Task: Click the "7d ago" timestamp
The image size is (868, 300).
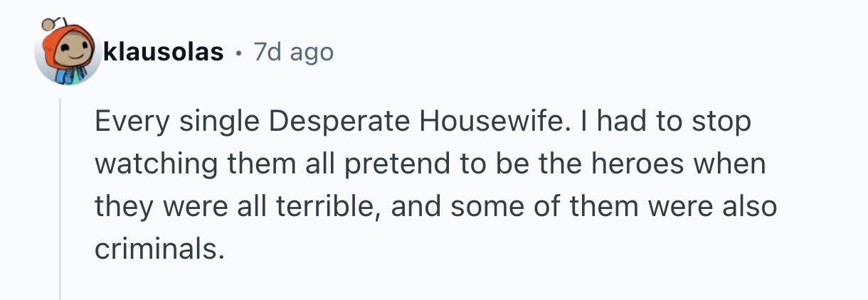Action: pyautogui.click(x=293, y=52)
